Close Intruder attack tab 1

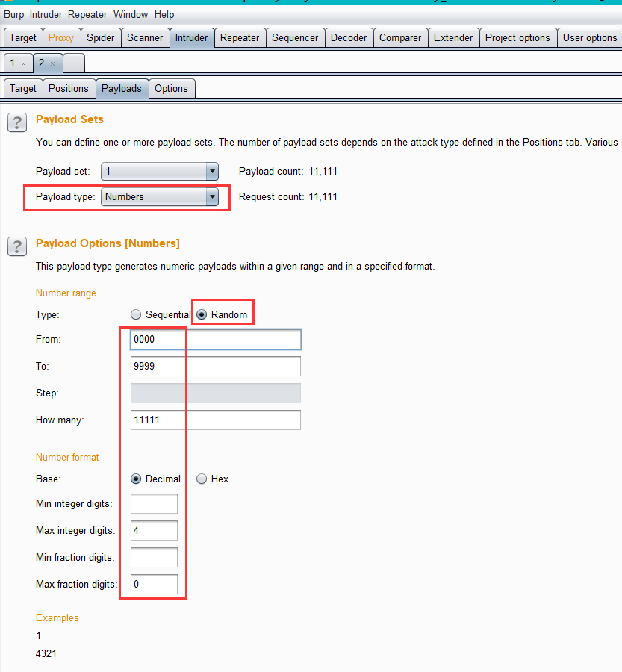(x=24, y=64)
